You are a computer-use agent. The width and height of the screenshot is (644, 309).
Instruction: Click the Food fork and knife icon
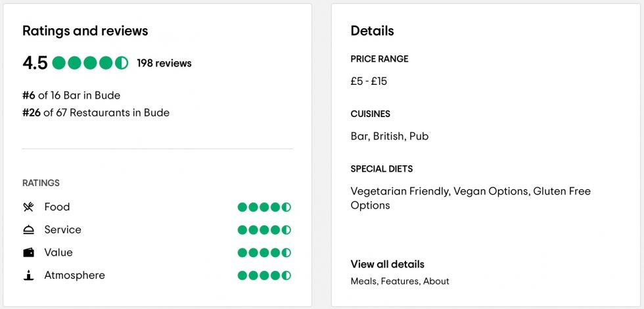[28, 207]
